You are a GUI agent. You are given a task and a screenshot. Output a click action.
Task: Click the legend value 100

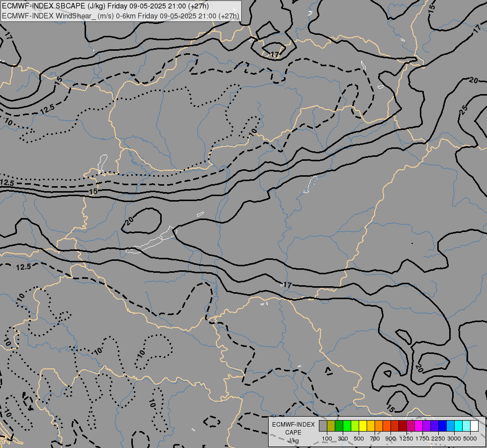(x=327, y=439)
